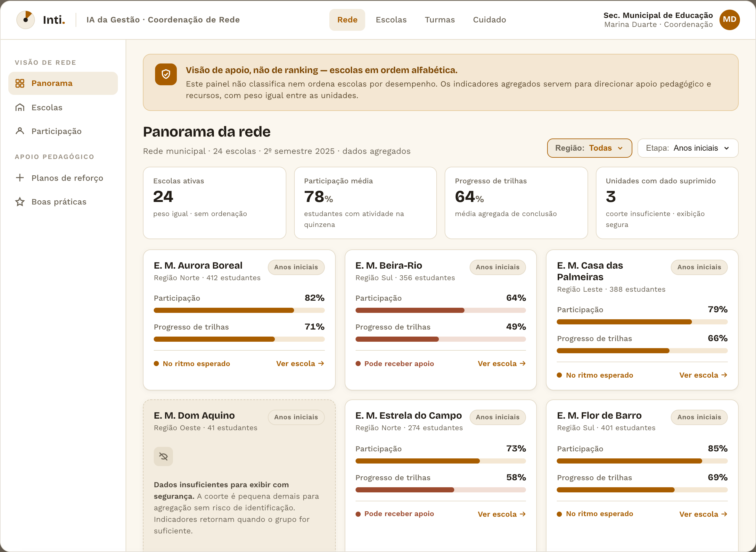Screen dimensions: 756x552
Task: Open Planos de reforço in sidebar
Action: pos(63,178)
